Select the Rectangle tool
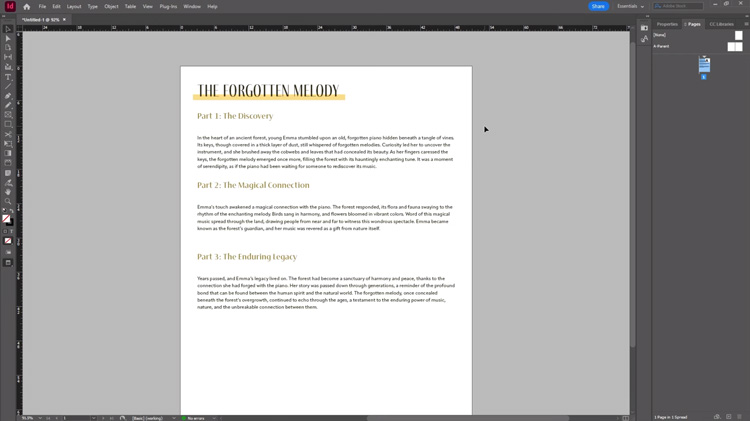Image resolution: width=750 pixels, height=421 pixels. tap(8, 124)
